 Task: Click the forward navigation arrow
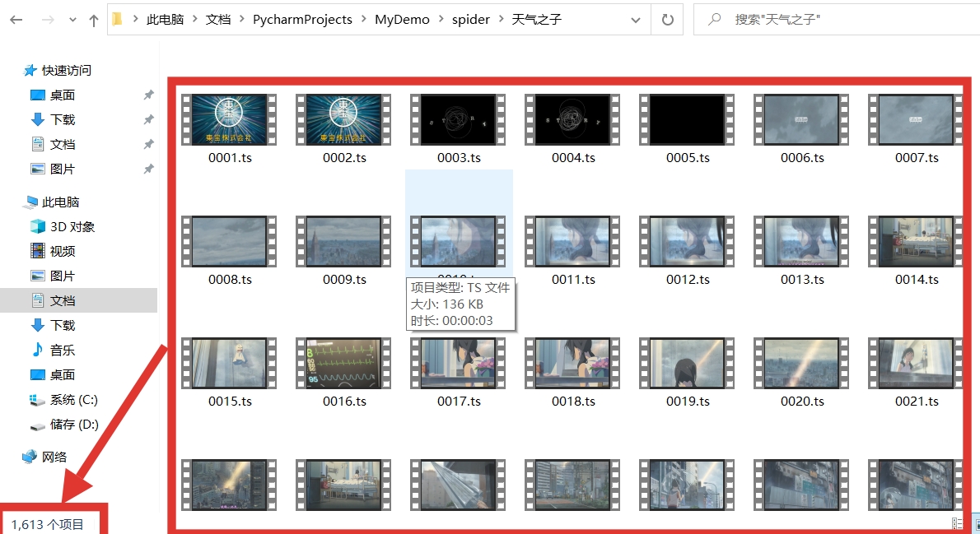[48, 20]
